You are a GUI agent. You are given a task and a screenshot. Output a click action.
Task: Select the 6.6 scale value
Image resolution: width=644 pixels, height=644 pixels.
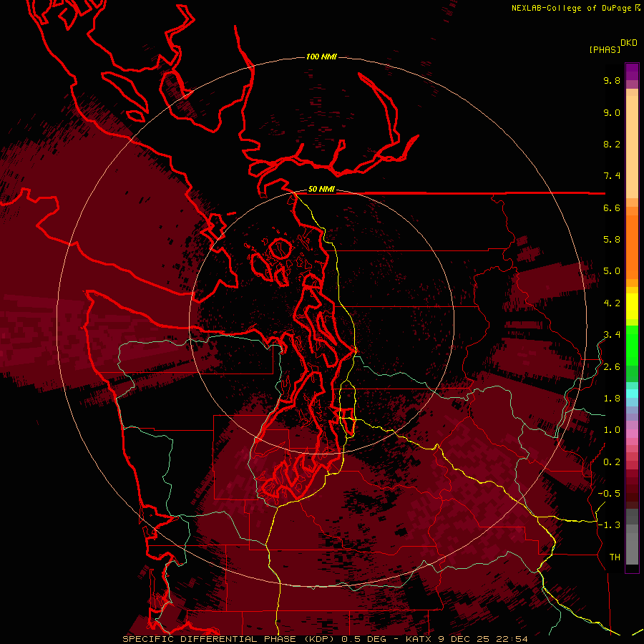coord(612,208)
